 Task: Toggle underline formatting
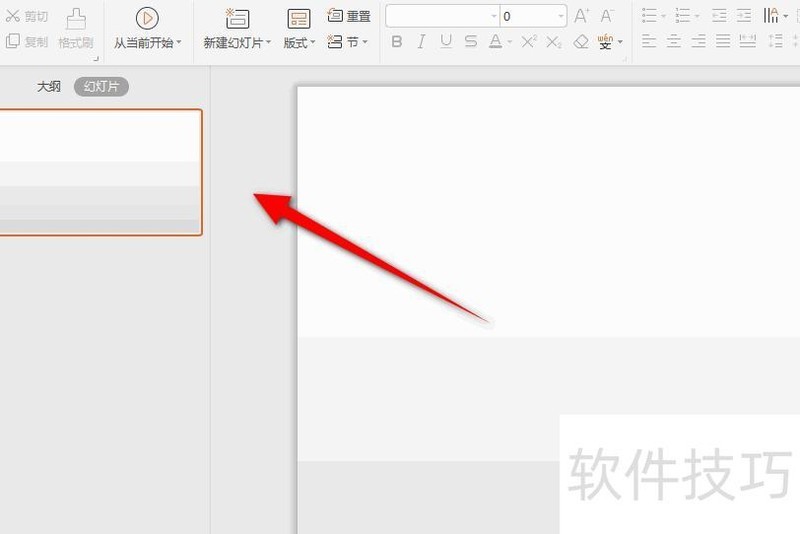coord(446,42)
